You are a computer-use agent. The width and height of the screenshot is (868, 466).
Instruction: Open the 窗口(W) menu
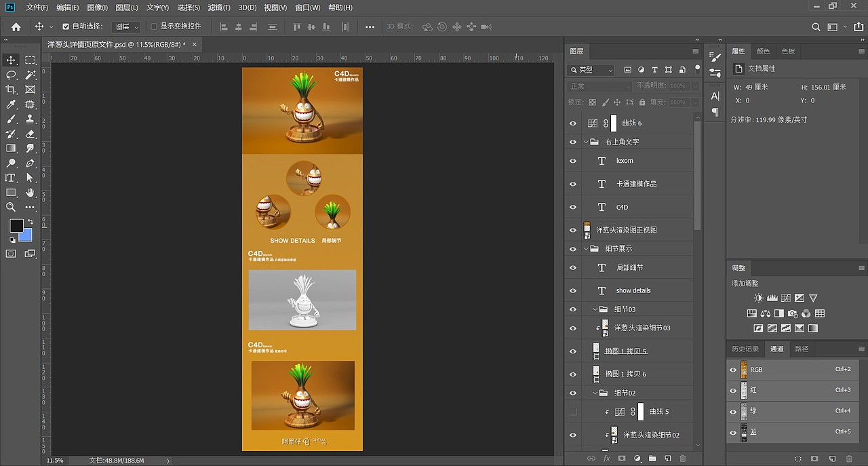pos(308,7)
